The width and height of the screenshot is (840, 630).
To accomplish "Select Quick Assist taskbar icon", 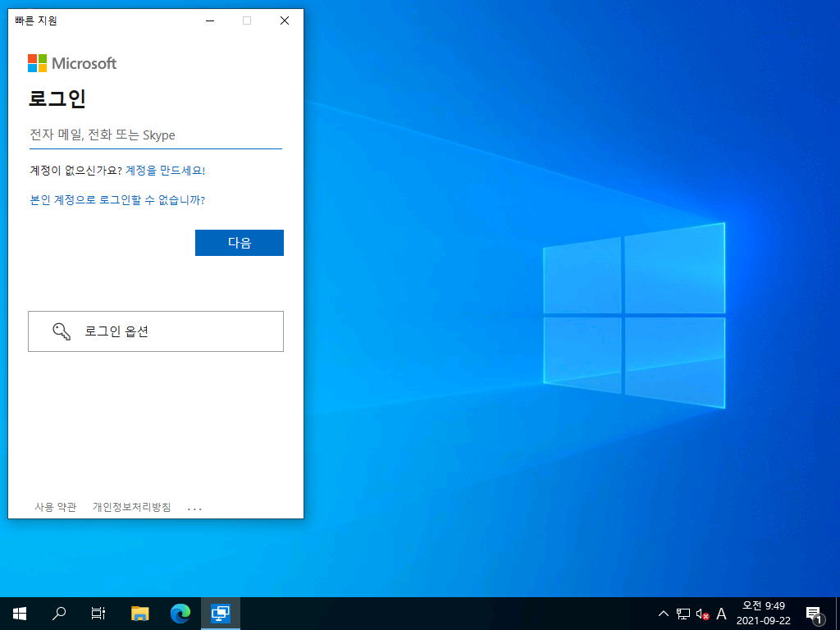I will coord(221,614).
